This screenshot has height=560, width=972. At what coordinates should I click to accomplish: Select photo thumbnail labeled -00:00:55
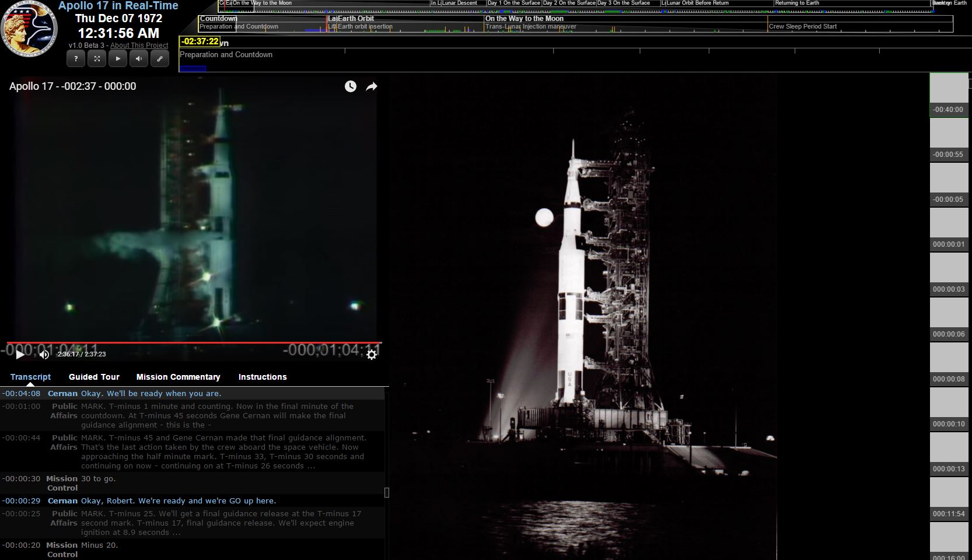(949, 139)
